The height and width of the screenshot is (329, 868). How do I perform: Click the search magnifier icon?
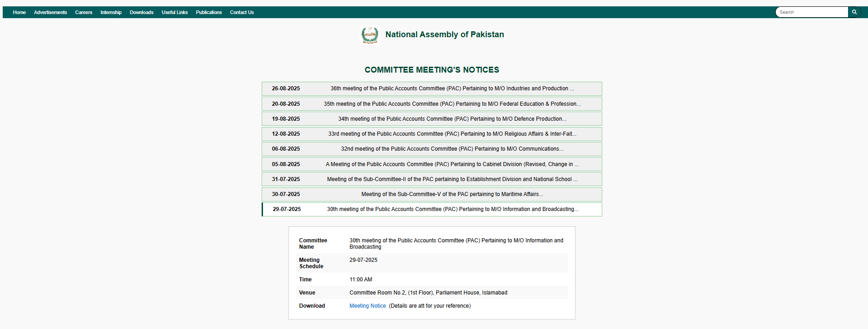click(x=854, y=12)
